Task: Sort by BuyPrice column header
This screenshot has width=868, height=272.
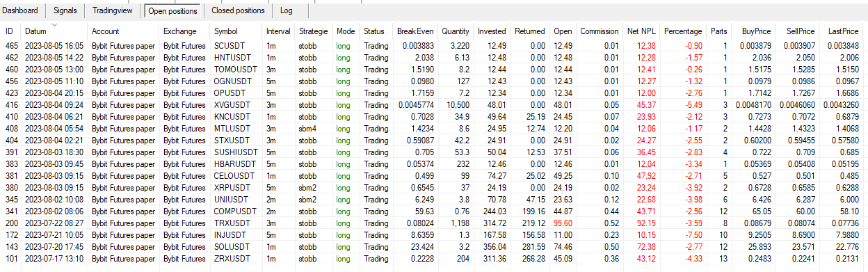Action: [756, 31]
